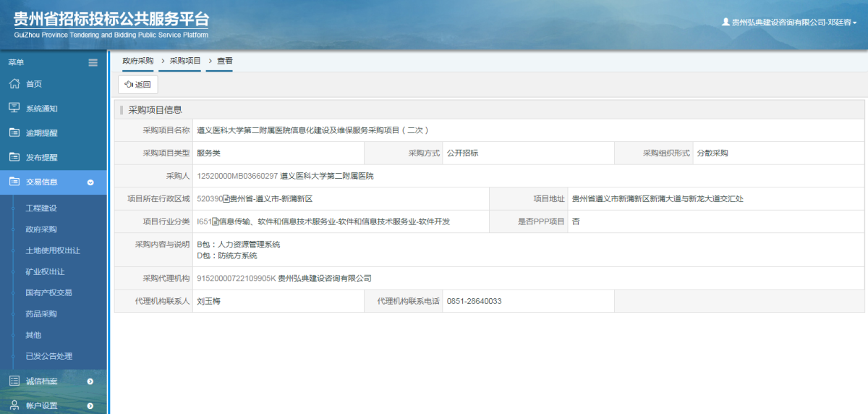Click the icon beside 逾期提醒
Image resolution: width=868 pixels, height=414 pixels.
(14, 132)
